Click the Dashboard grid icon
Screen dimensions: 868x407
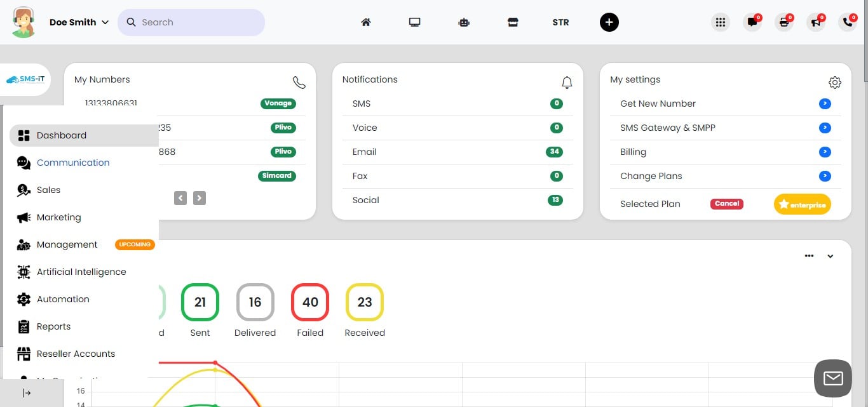click(x=24, y=135)
